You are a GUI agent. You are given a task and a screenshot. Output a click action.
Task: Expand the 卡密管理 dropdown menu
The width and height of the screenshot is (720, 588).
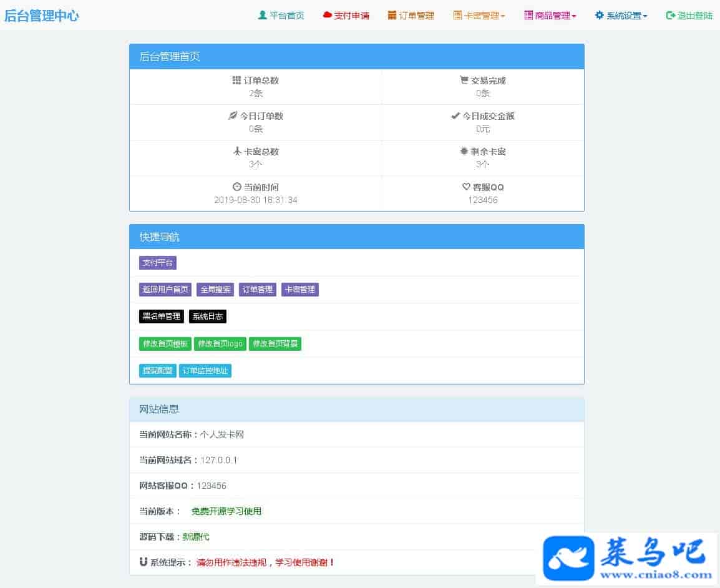pyautogui.click(x=479, y=16)
